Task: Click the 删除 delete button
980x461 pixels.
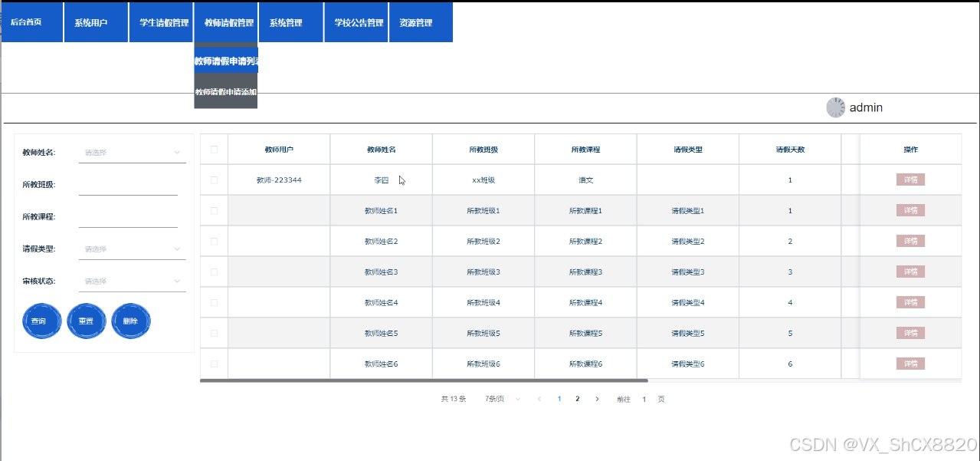Action: 131,321
